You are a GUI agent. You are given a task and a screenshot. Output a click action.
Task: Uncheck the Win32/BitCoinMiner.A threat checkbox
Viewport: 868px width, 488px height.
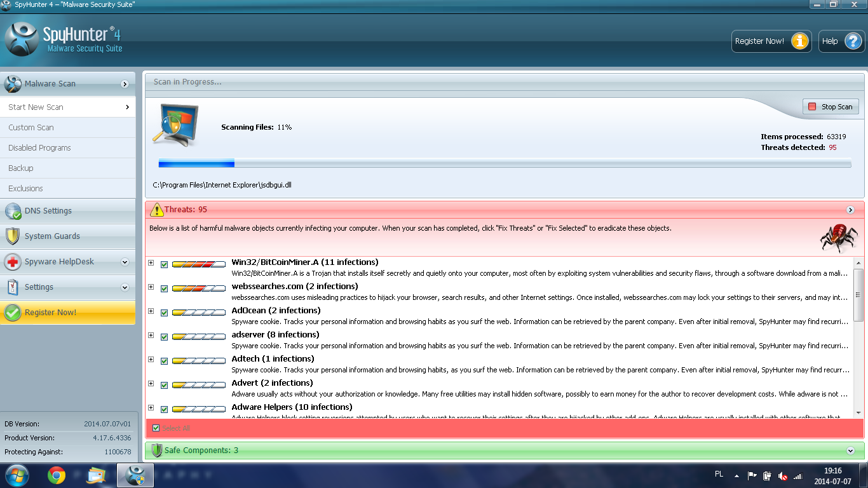point(165,264)
